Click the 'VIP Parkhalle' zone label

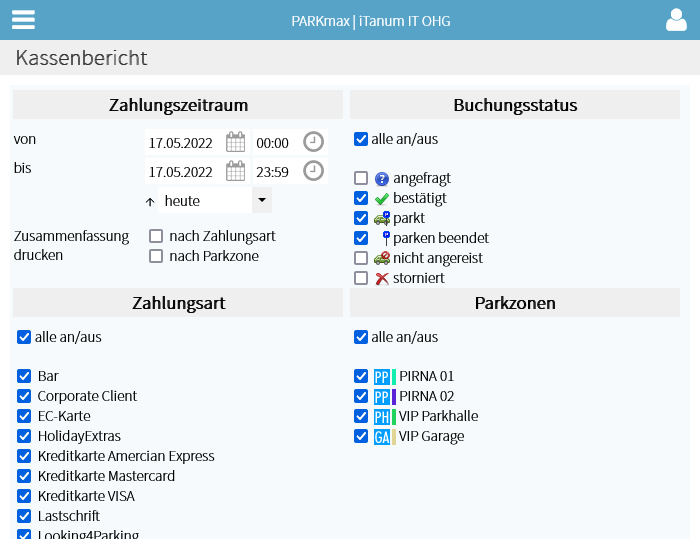438,416
